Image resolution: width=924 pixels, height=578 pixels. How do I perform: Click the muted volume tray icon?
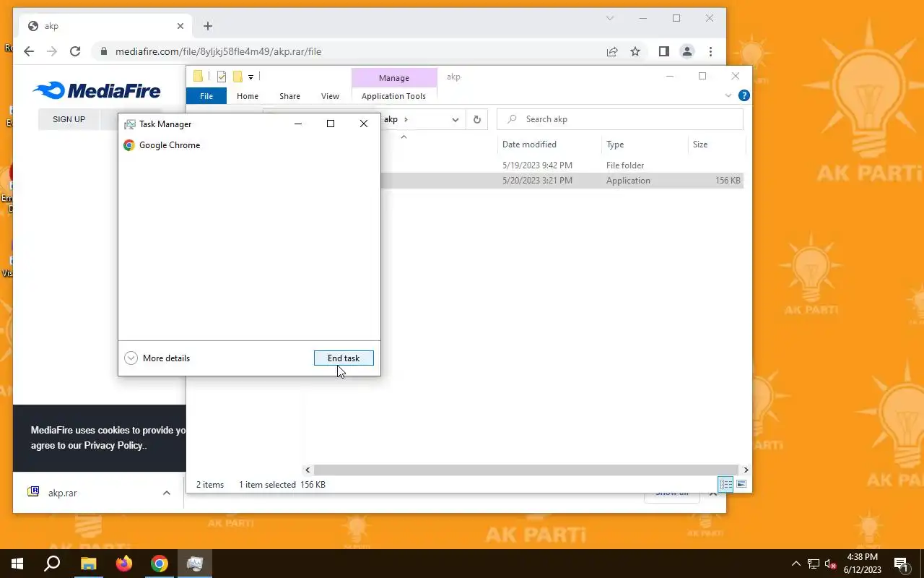click(831, 564)
